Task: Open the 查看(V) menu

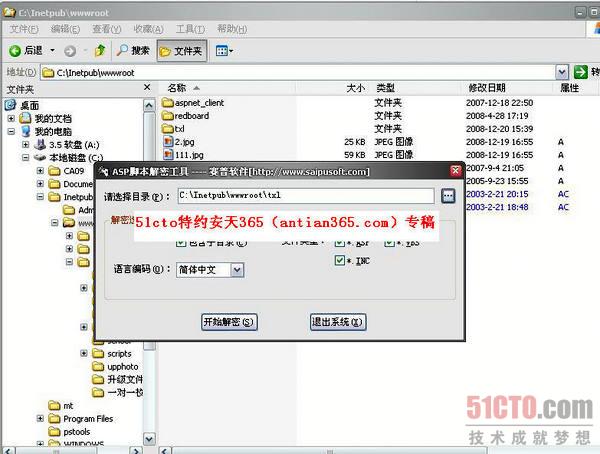Action: point(106,29)
